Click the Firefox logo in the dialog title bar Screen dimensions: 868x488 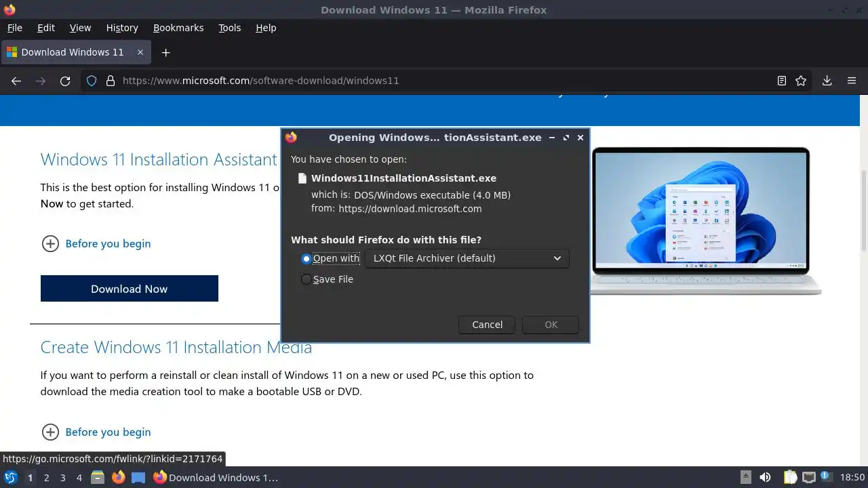tap(292, 138)
